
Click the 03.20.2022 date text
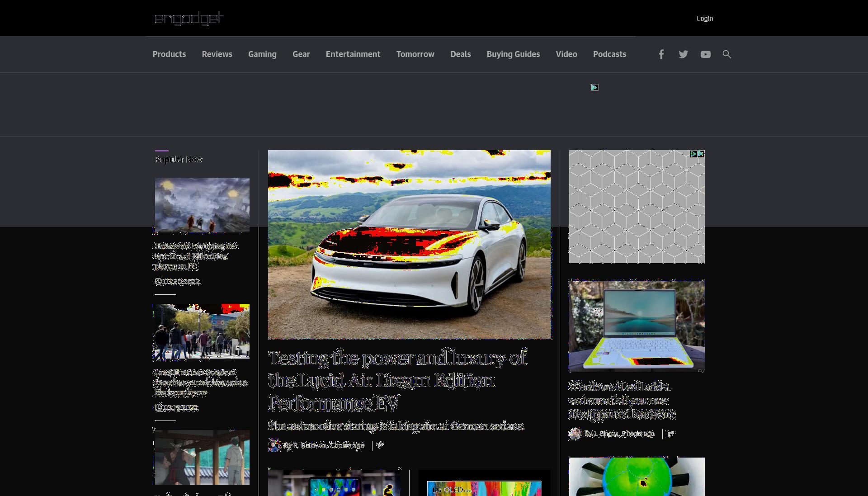[181, 281]
